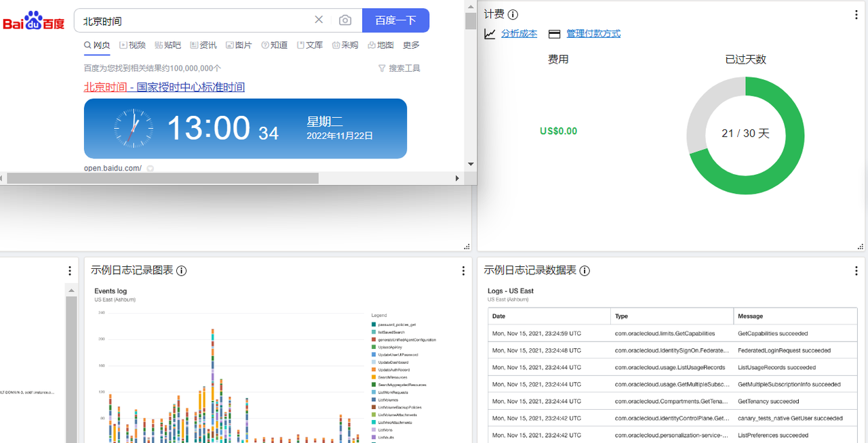
Task: Open Baidu camera image search
Action: coord(345,20)
